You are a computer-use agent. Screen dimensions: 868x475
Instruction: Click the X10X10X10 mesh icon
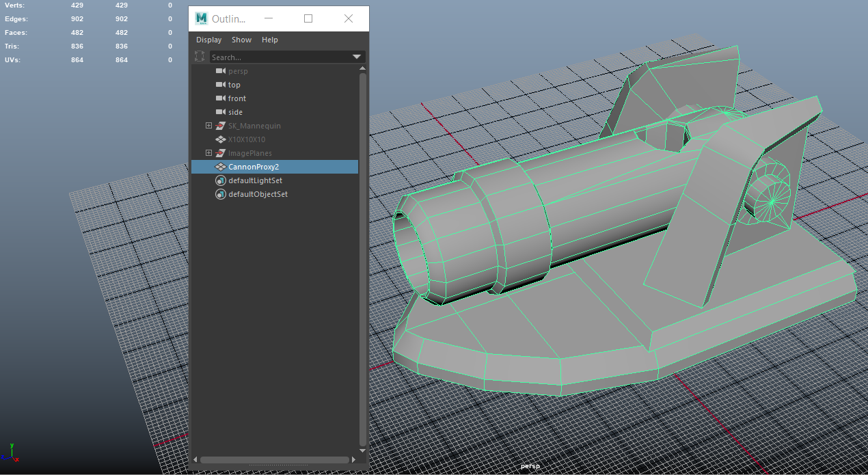point(220,139)
